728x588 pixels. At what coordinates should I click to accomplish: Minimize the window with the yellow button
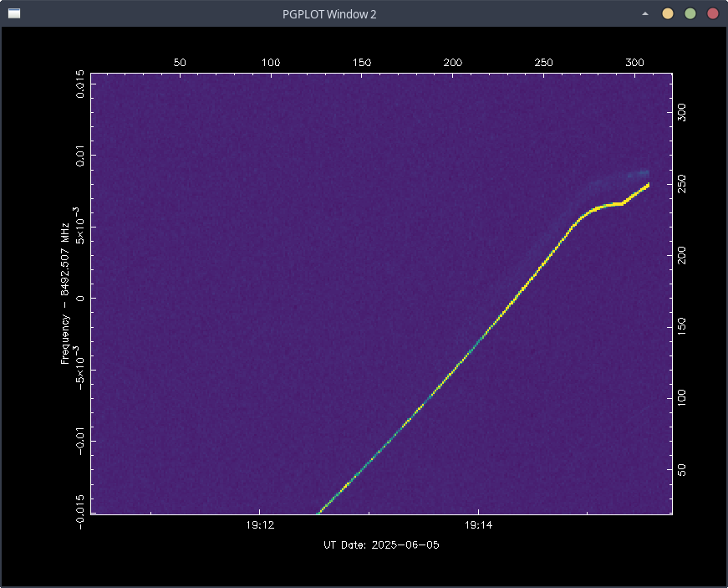[668, 13]
